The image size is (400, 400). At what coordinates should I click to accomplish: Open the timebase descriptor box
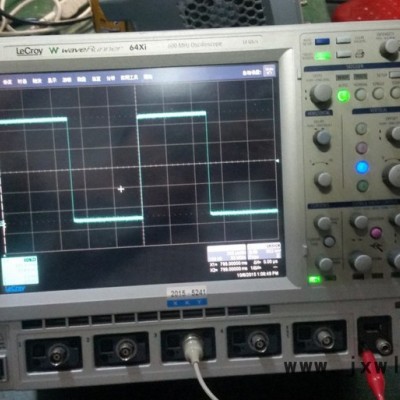[227, 253]
